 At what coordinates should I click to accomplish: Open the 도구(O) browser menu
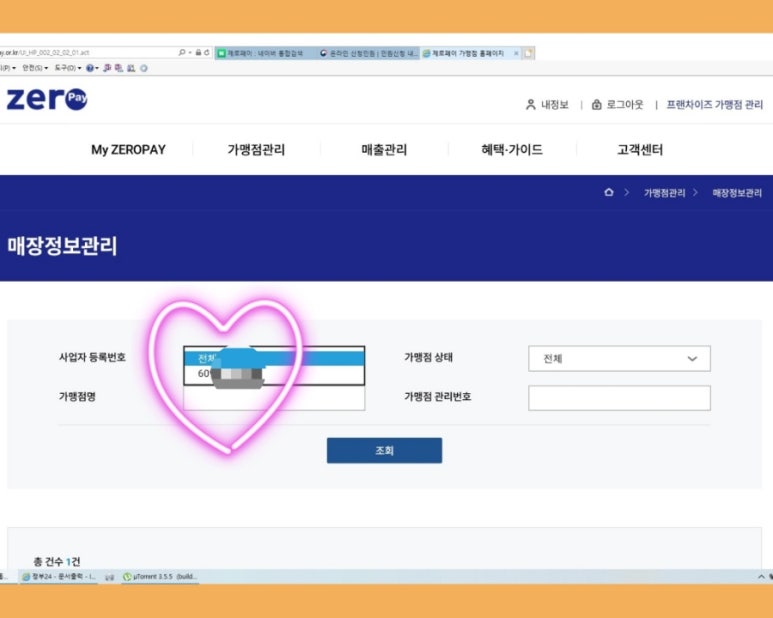68,68
